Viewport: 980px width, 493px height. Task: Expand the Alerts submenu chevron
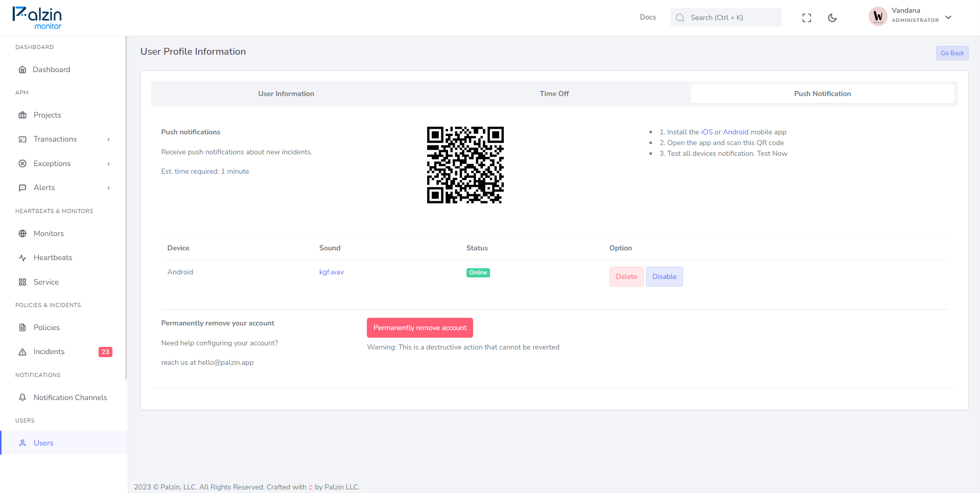pyautogui.click(x=108, y=188)
